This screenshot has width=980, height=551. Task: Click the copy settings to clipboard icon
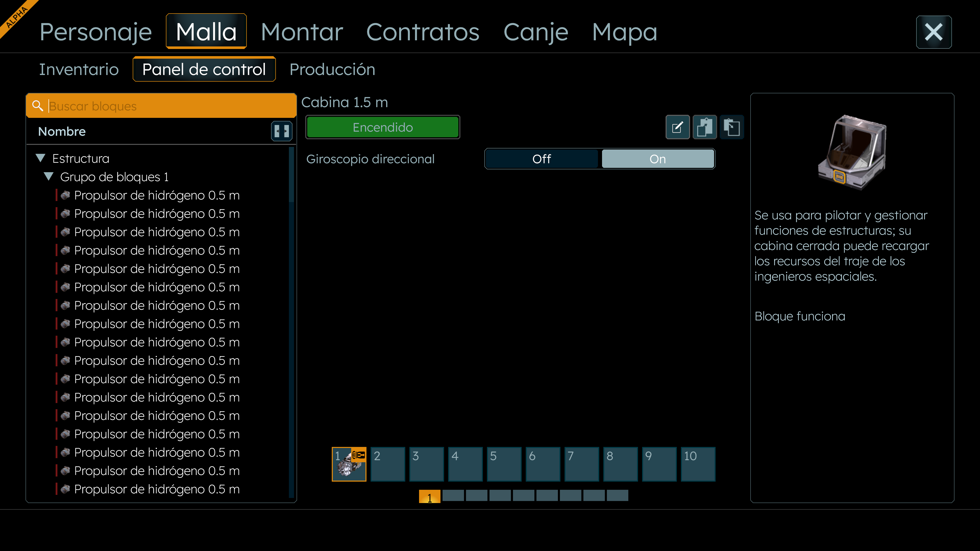(705, 127)
